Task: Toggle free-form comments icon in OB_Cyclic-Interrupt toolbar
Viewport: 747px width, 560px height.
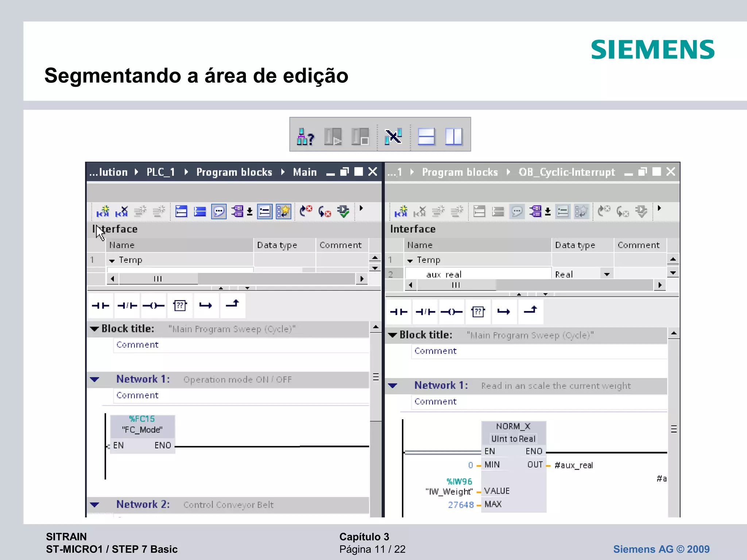Action: (517, 211)
